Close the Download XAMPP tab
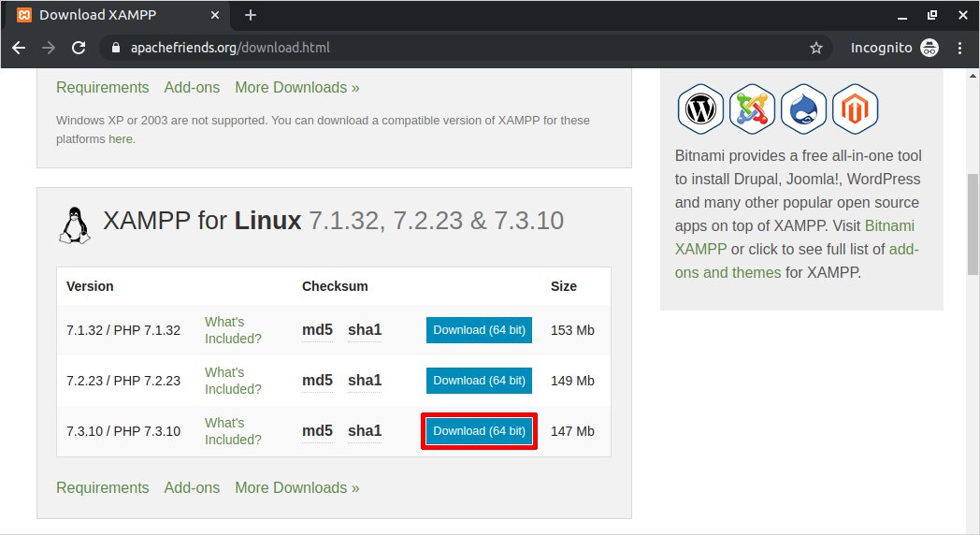 tap(215, 15)
